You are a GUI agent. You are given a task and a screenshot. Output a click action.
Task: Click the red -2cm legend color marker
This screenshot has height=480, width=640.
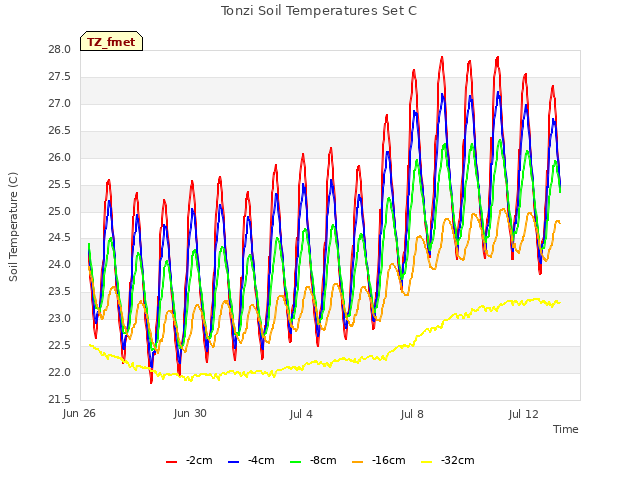point(171,462)
